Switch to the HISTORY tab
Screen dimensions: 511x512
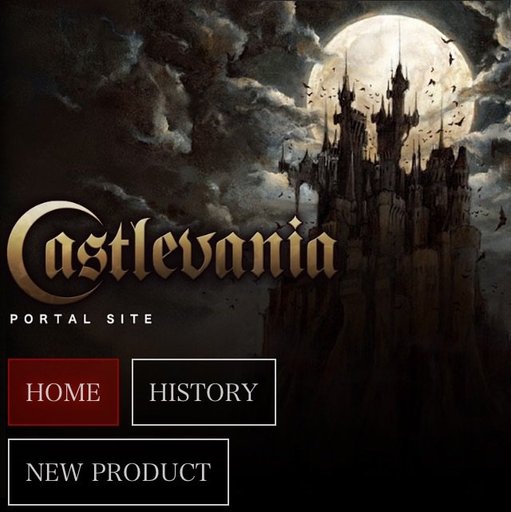pos(204,392)
